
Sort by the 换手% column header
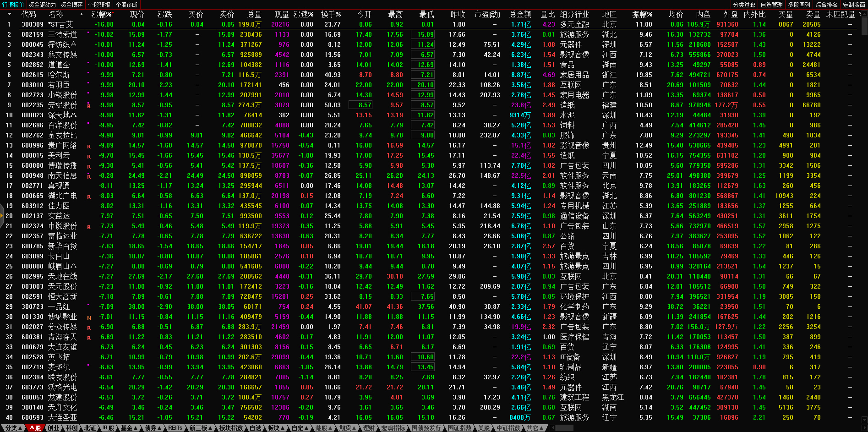pyautogui.click(x=331, y=14)
